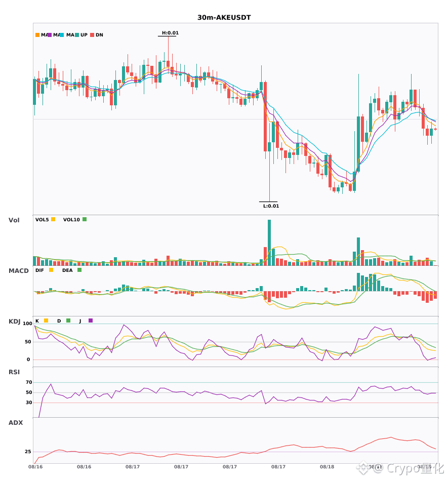Click the UP legend text
This screenshot has height=481, width=448.
pos(84,35)
